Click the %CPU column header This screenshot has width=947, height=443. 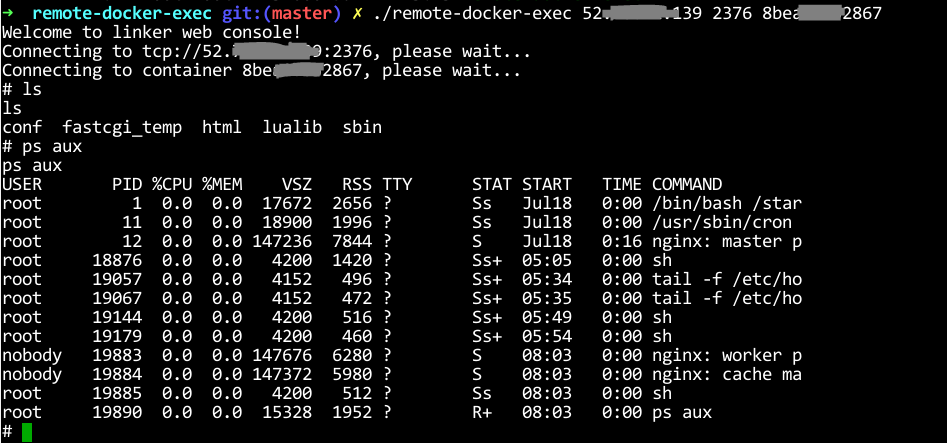pos(172,184)
